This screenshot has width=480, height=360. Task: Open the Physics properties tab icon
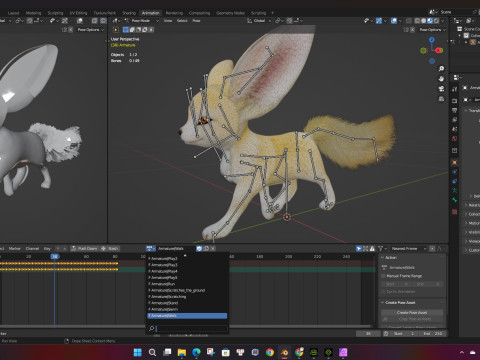[x=454, y=172]
